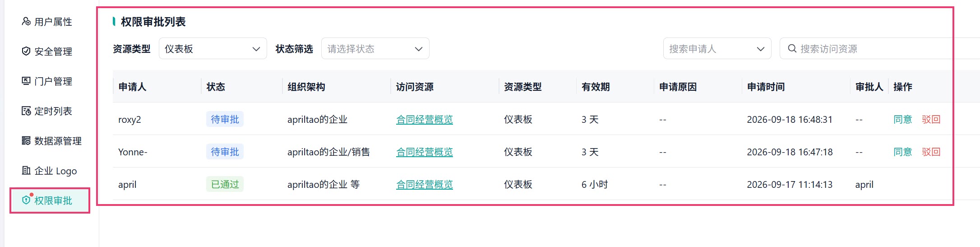Click organization cell apriltao的企业 等
Image resolution: width=980 pixels, height=247 pixels.
pos(324,185)
